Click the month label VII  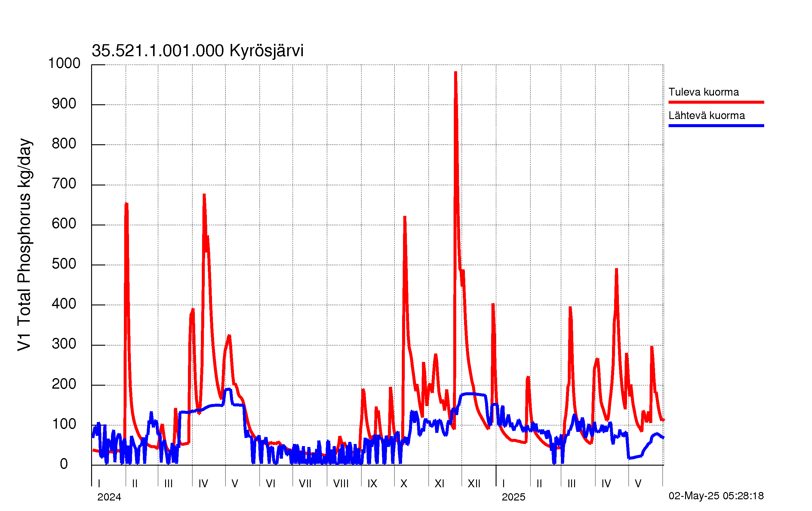[x=305, y=484]
